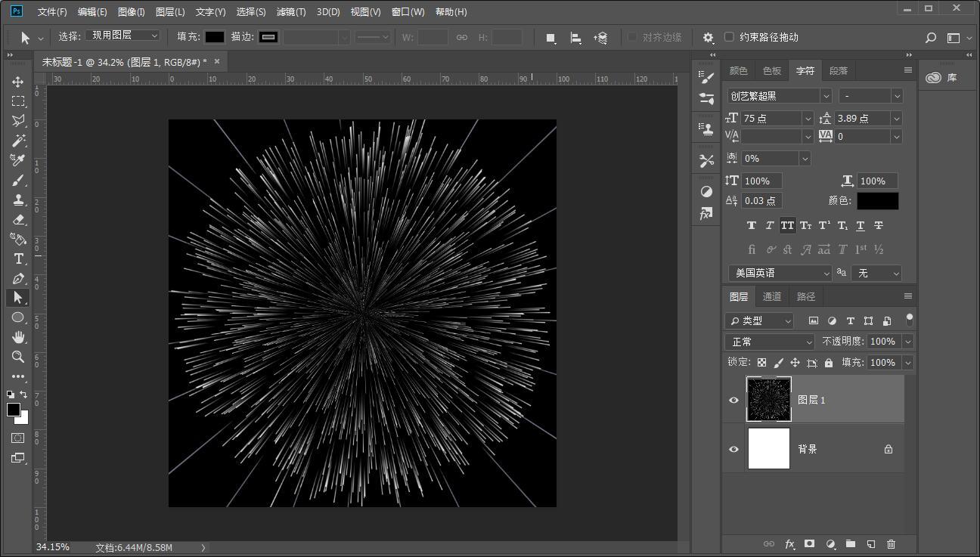Toggle Quick Mask mode

18,438
